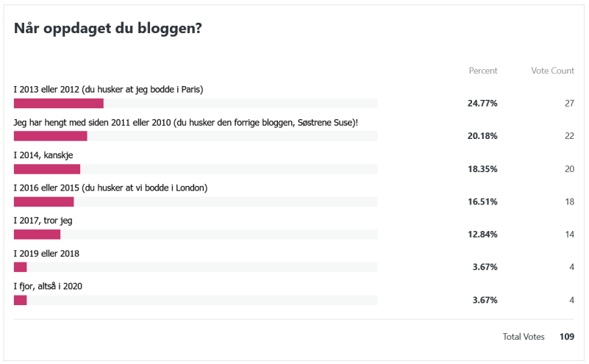The height and width of the screenshot is (364, 589).
Task: Click the total vote number 109
Action: click(566, 337)
